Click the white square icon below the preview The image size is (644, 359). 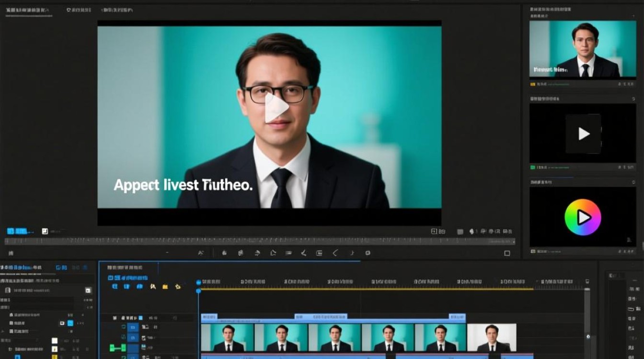[x=45, y=231]
